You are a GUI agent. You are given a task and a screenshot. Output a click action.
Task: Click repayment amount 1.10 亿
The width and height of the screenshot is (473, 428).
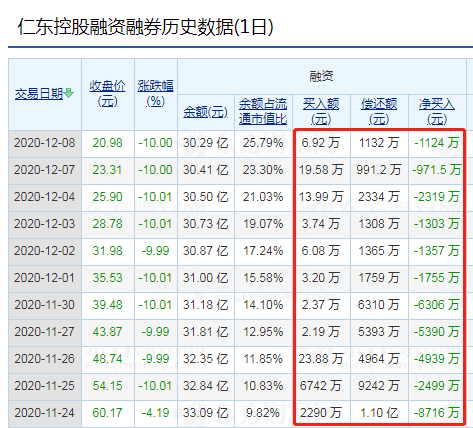pos(379,413)
